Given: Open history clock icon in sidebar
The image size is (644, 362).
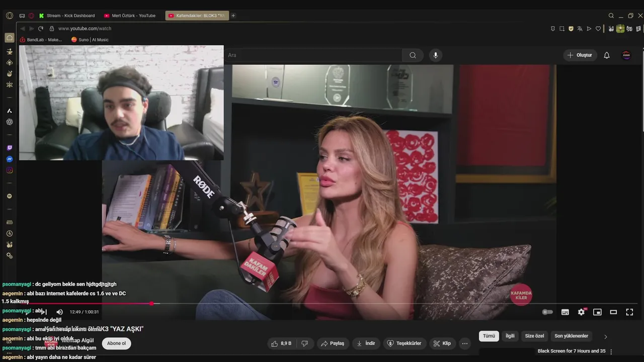Looking at the screenshot, I should point(9,233).
